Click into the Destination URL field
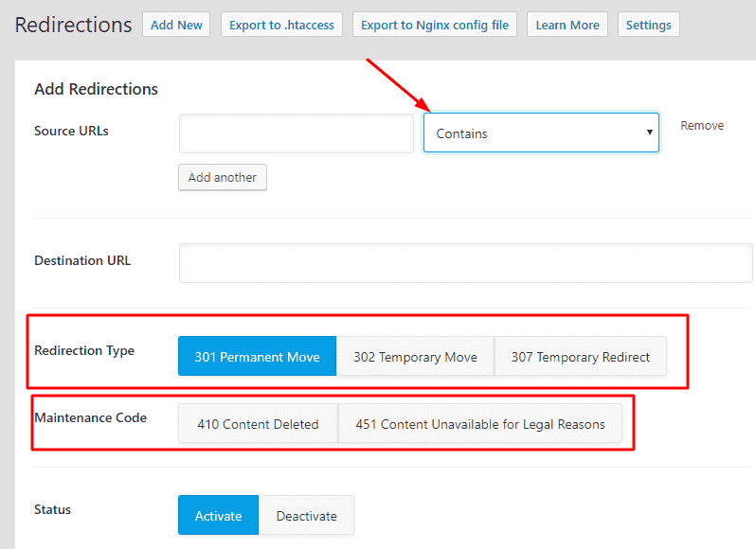756x549 pixels. 465,263
